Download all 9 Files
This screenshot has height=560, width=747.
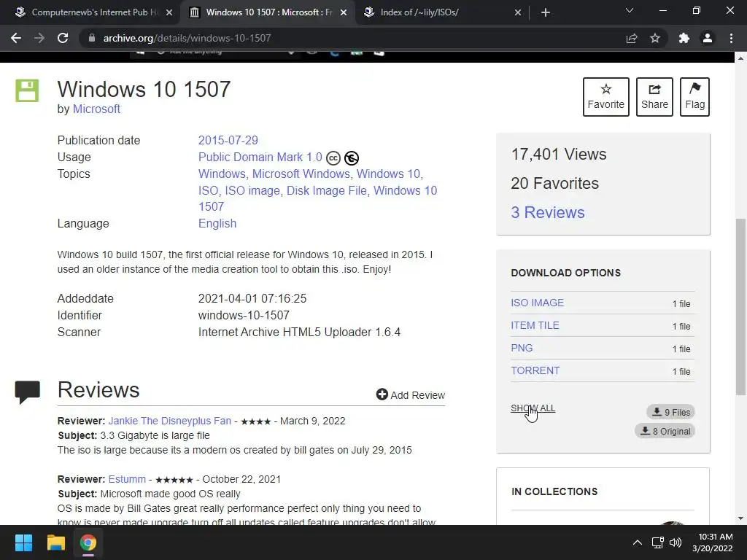point(671,412)
